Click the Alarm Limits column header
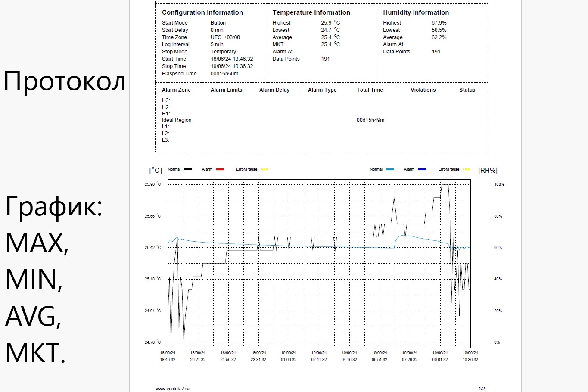588x392 pixels. point(226,90)
